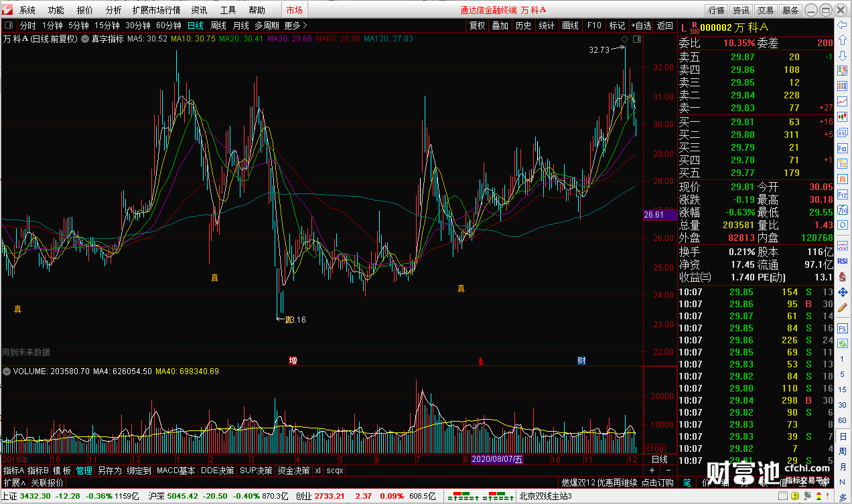Expand the 扩展^ panel
Viewport: 852px width, 504px height.
[x=14, y=483]
